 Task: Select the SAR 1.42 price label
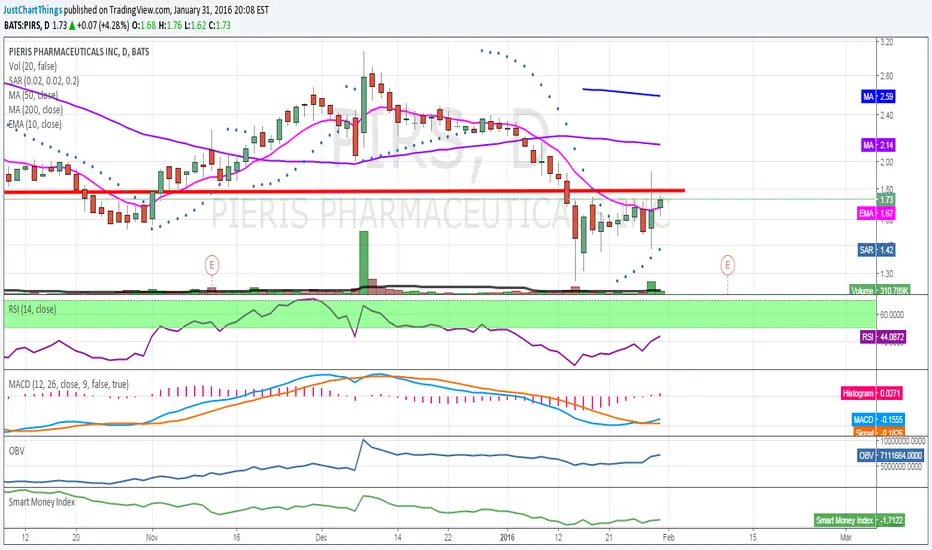(x=876, y=250)
